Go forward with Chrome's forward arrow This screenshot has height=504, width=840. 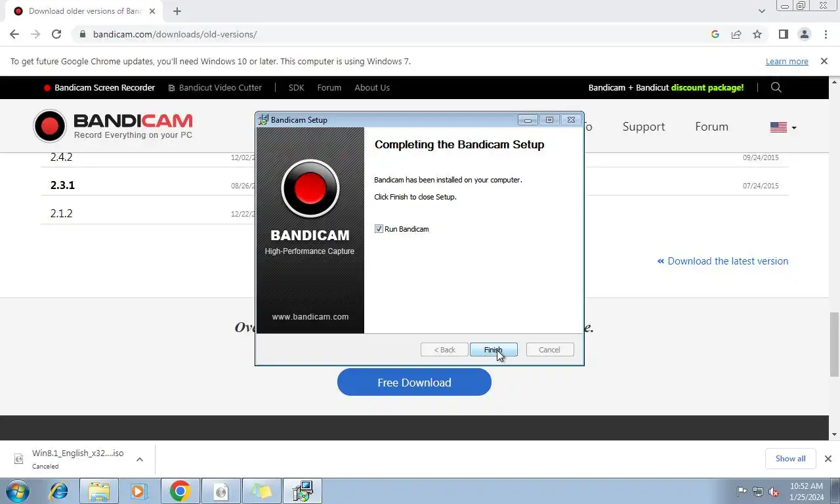click(35, 34)
